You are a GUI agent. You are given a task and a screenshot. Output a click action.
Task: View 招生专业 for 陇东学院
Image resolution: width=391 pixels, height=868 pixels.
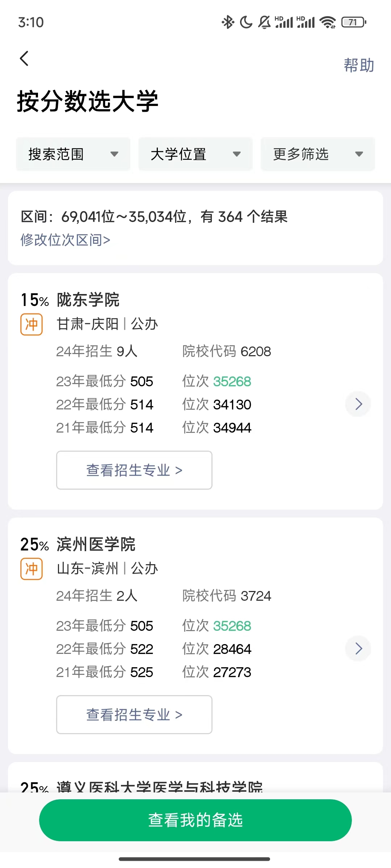[134, 470]
